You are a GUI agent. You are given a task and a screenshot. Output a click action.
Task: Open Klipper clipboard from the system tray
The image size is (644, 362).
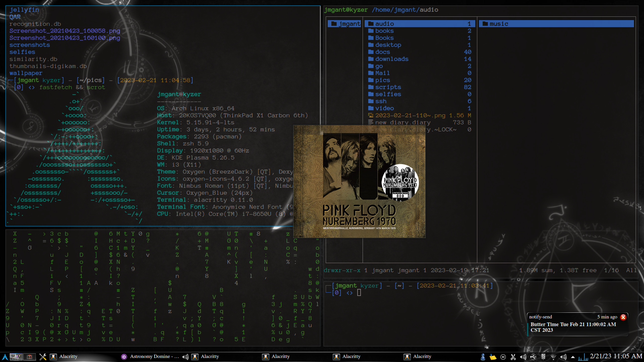pos(513,357)
